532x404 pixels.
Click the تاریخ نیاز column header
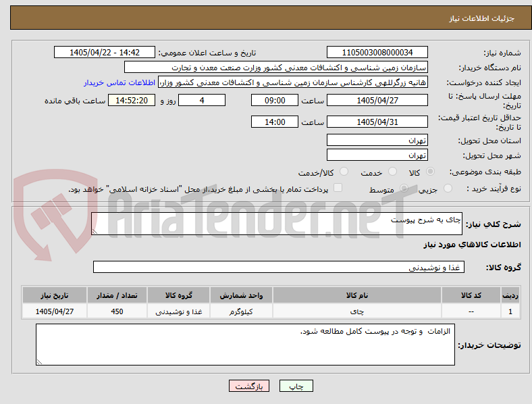click(55, 295)
